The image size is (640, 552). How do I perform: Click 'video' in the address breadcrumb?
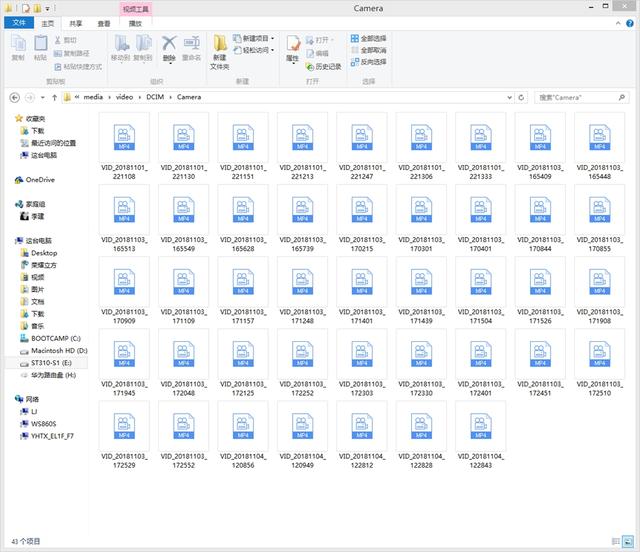click(124, 97)
